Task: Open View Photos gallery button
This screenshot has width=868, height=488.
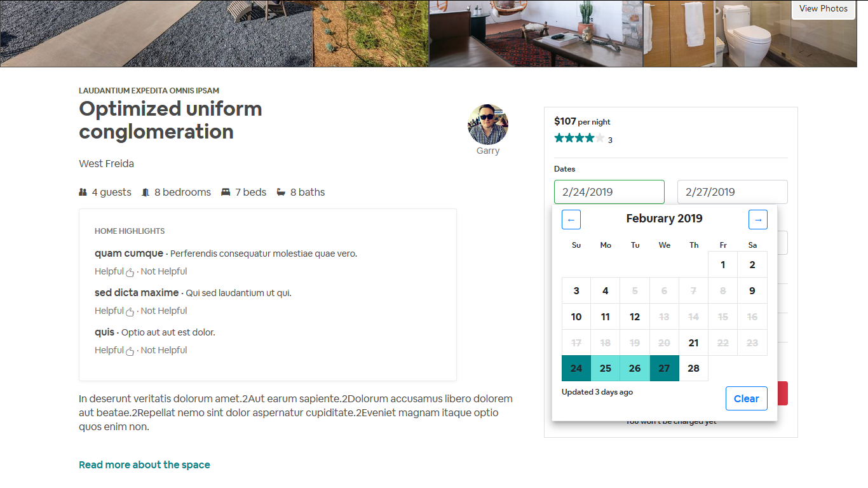Action: click(824, 9)
